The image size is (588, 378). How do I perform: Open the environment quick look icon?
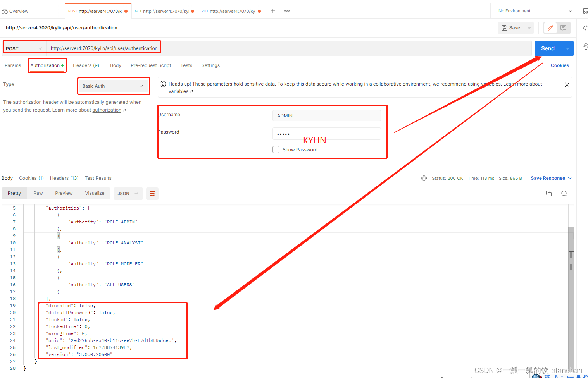coord(585,11)
